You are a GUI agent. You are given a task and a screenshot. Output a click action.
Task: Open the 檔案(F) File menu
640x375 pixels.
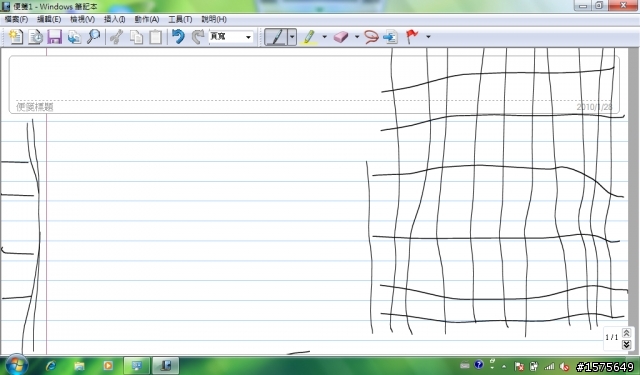click(16, 19)
